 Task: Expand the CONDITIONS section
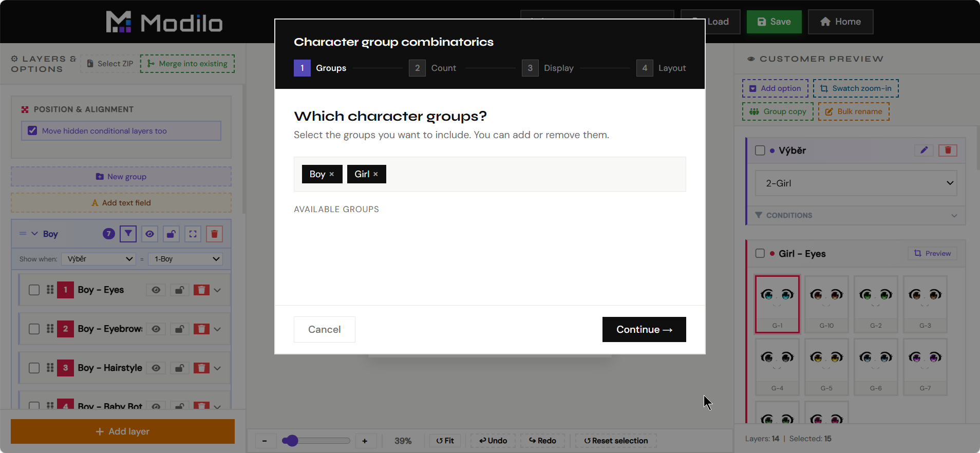(856, 215)
